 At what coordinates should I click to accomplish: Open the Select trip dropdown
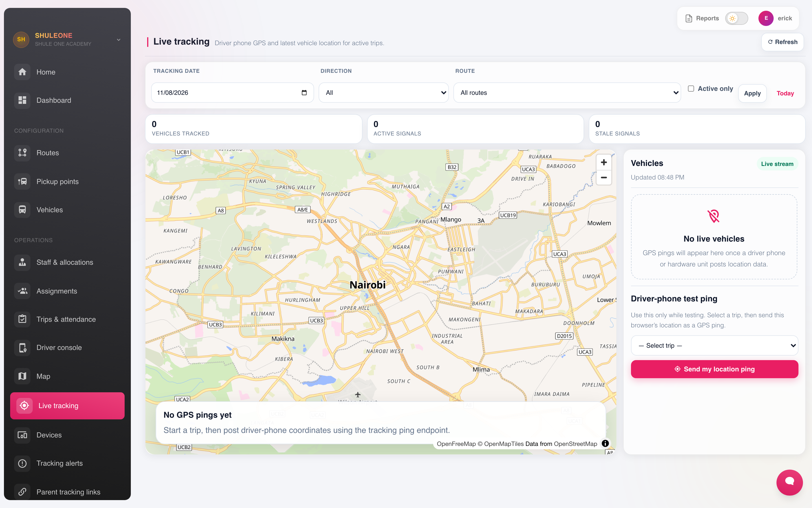tap(714, 345)
